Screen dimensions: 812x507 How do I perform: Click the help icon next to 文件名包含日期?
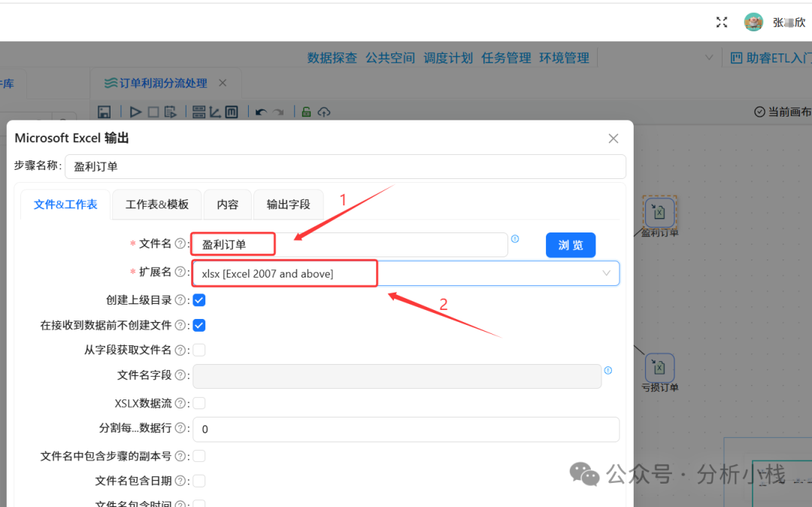(x=180, y=481)
